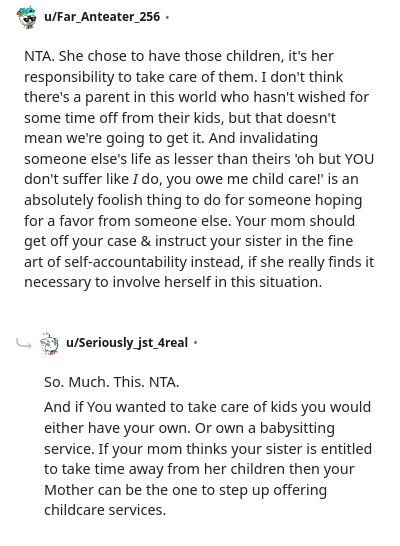Click the word "self-accountability"
This screenshot has width=400, height=546.
point(125,262)
